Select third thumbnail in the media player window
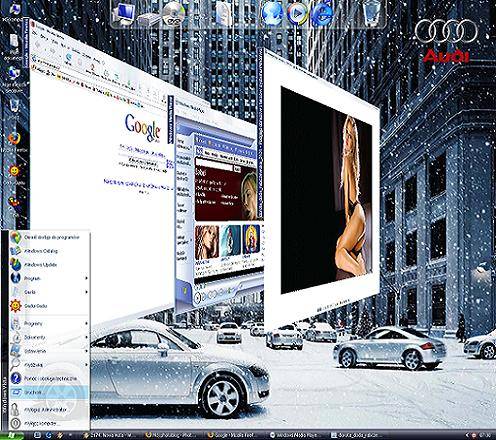Image resolution: width=496 pixels, height=440 pixels. 251,239
